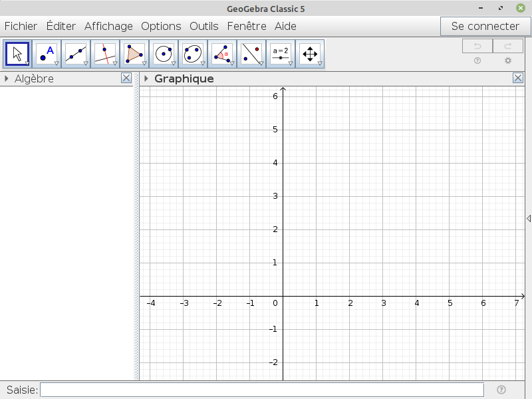Select the Line through two points tool

coord(76,54)
